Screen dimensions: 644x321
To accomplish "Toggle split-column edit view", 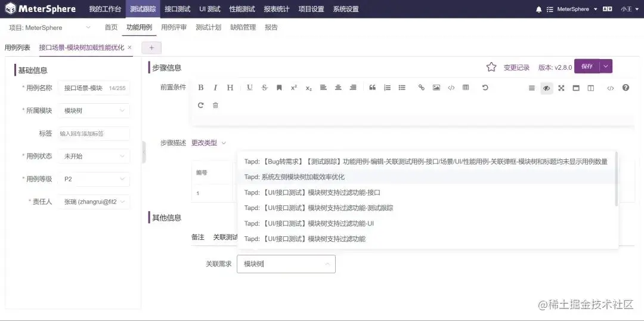I will click(590, 88).
